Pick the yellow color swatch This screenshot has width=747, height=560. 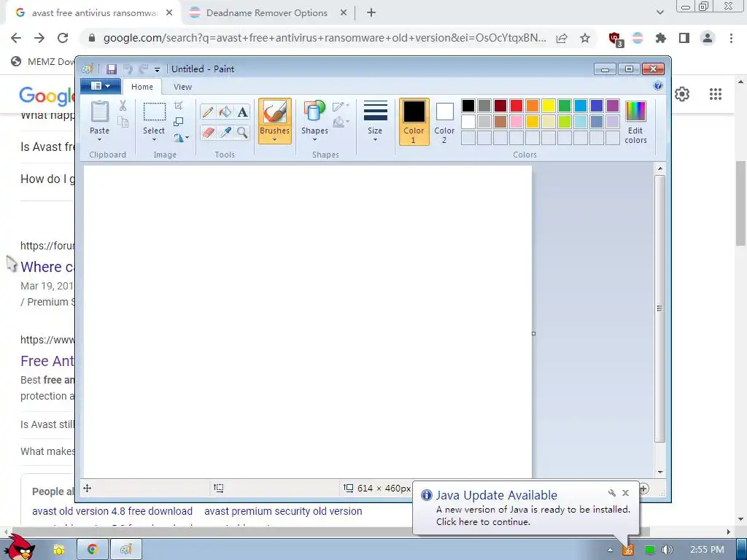tap(549, 106)
